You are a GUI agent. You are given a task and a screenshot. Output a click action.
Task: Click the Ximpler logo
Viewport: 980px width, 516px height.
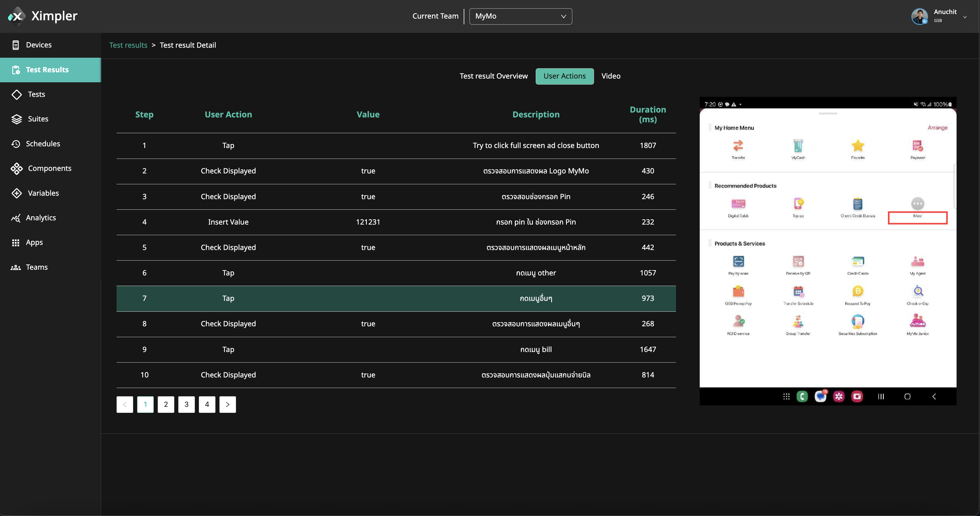17,16
